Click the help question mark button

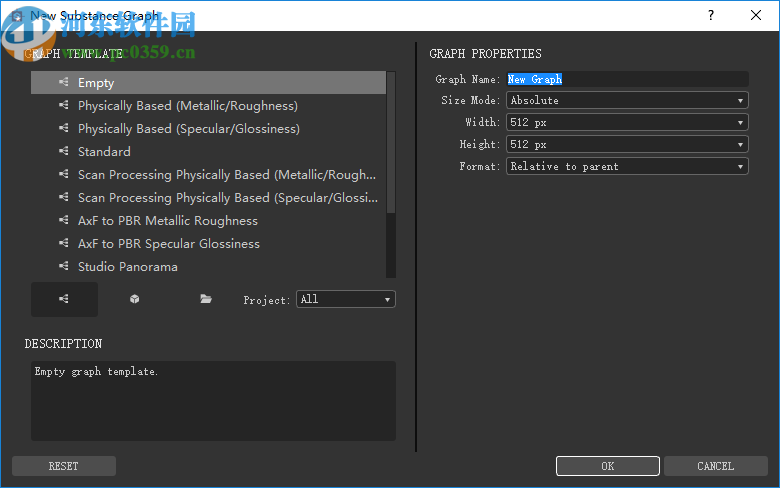711,15
